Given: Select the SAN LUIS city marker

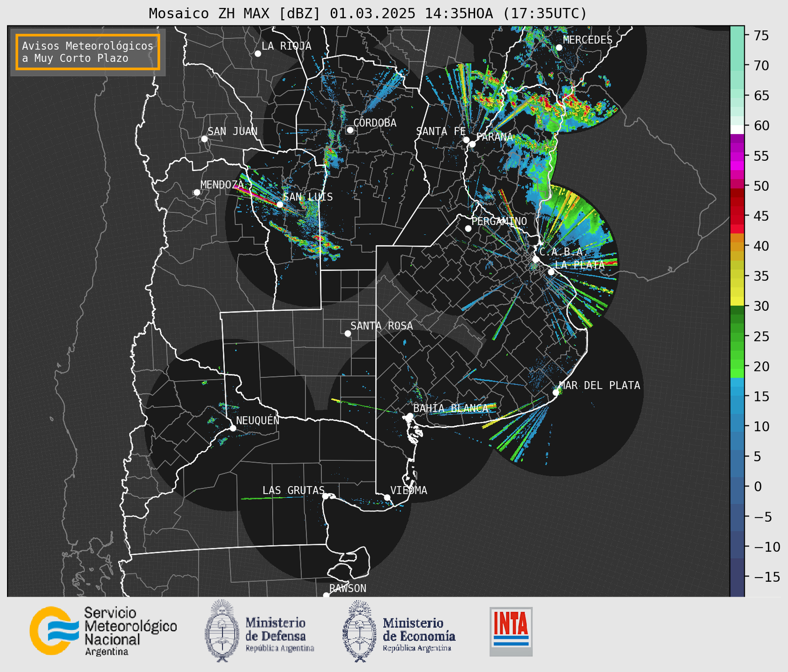Looking at the screenshot, I should [x=280, y=204].
